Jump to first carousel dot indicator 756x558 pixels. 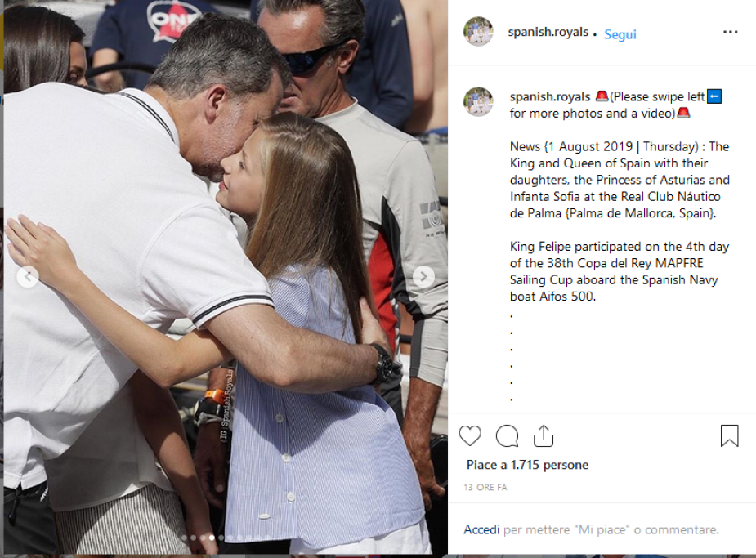(184, 538)
